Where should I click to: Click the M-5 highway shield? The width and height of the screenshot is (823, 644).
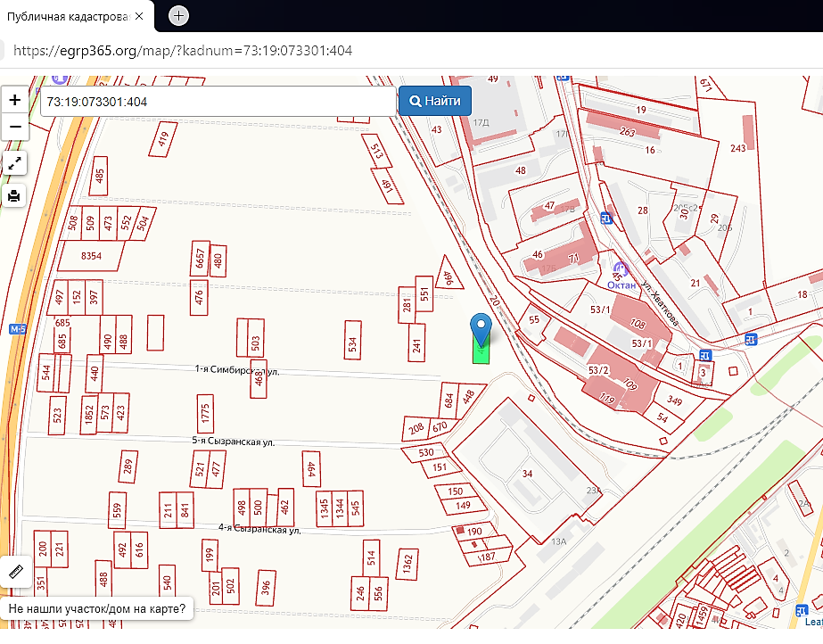(18, 330)
